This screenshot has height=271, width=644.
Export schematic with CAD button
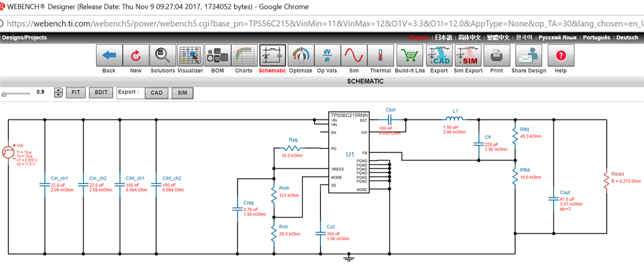coord(157,93)
